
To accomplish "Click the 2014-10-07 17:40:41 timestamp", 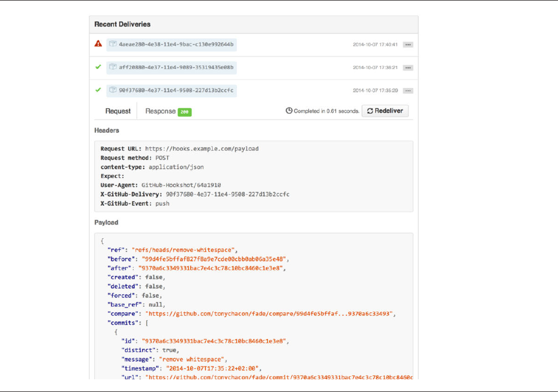I will pyautogui.click(x=375, y=45).
